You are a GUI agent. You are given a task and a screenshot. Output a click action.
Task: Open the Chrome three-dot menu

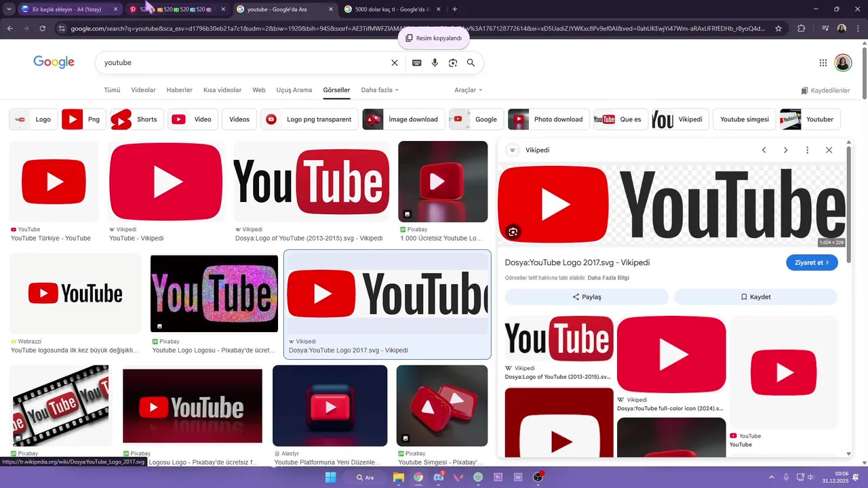[858, 28]
